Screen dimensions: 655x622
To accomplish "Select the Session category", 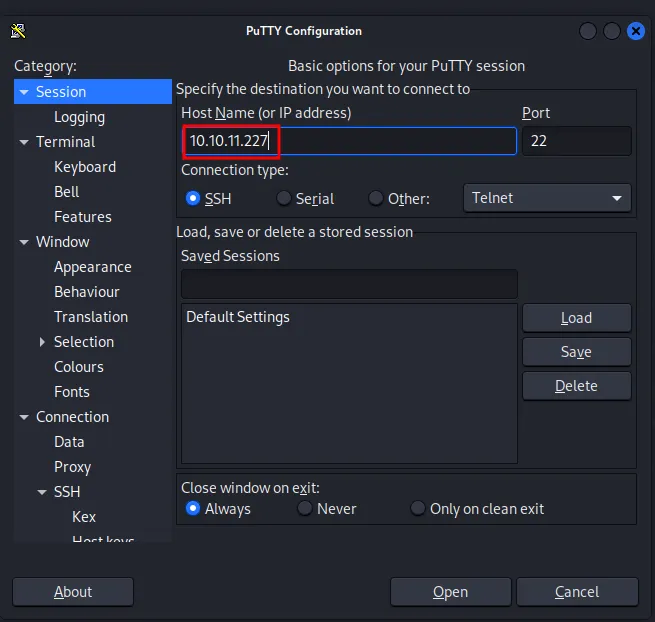I will coord(61,91).
